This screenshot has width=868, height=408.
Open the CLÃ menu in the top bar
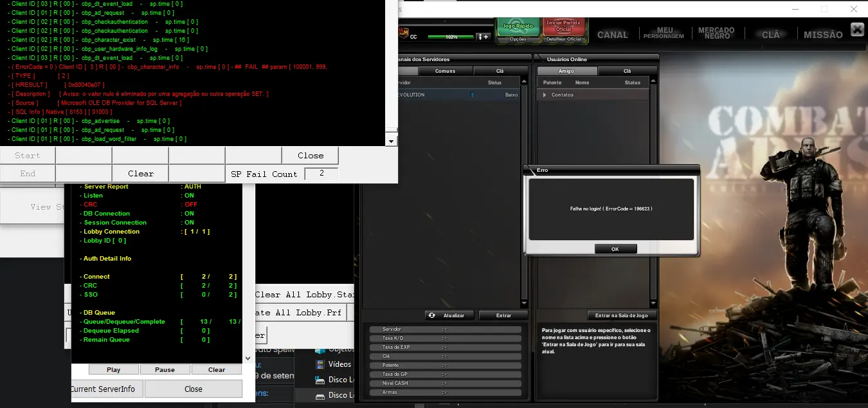coord(771,35)
